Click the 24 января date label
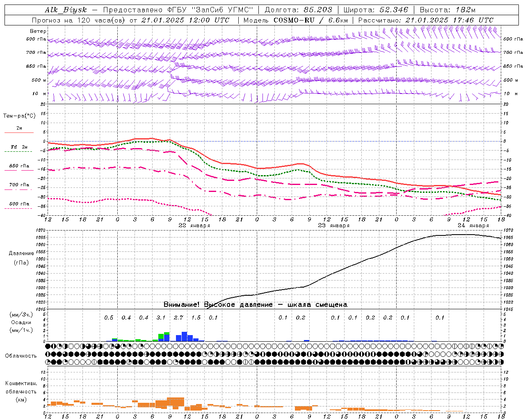Screen dimensions: 525x420 [x=473, y=225]
